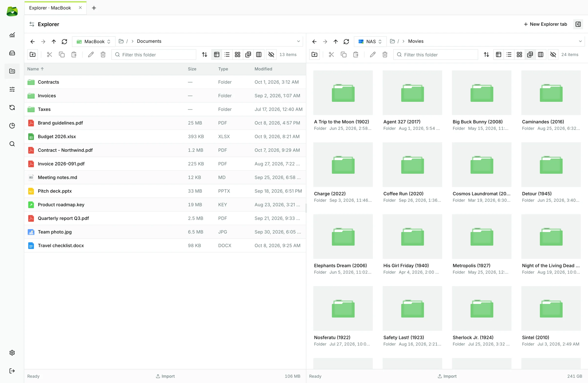Go up one level in the NAS pane

coord(335,41)
